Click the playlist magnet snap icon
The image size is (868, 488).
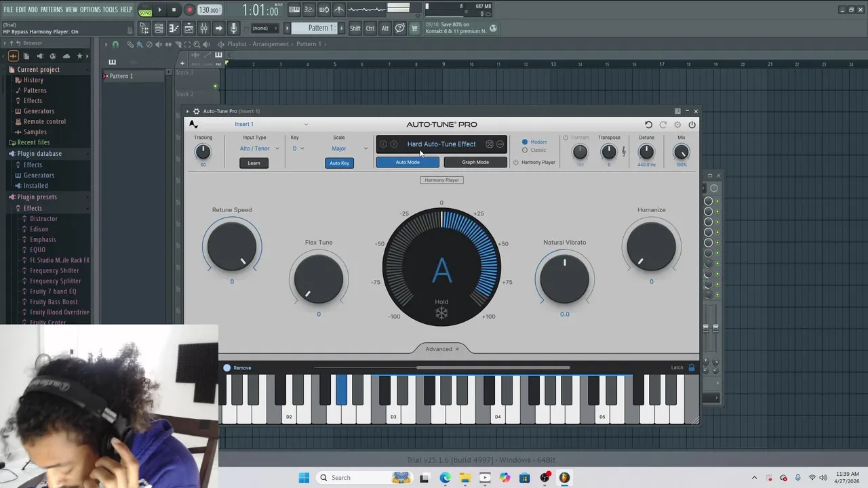[115, 44]
